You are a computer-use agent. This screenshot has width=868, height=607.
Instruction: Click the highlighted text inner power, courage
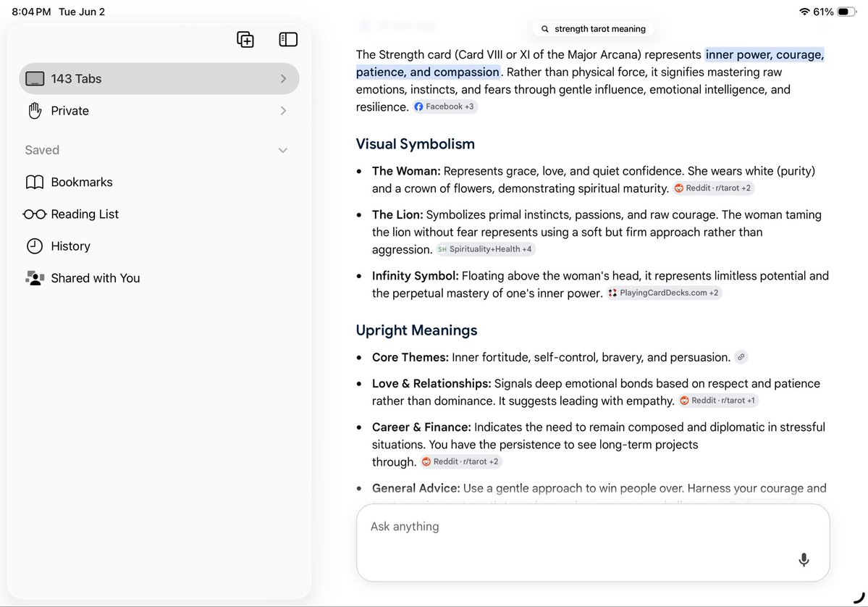[764, 55]
